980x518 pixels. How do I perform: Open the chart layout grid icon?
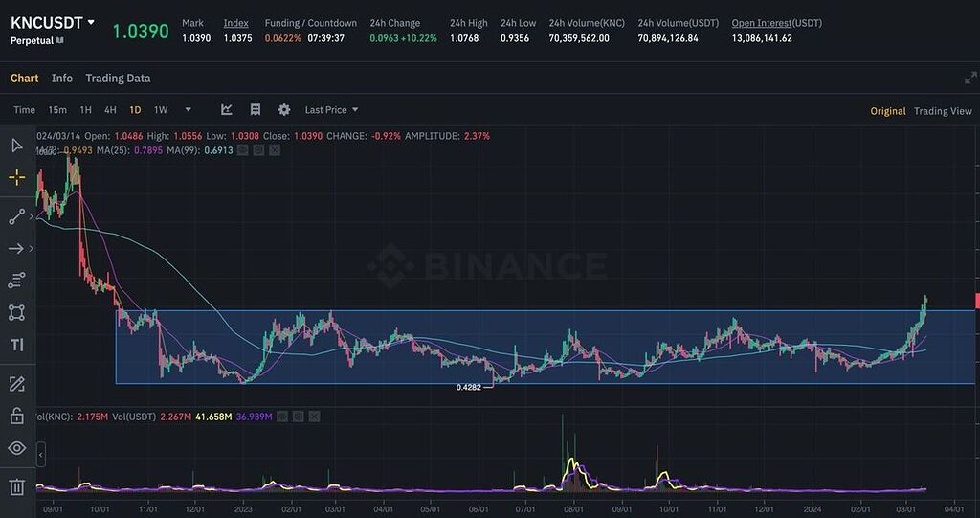pos(255,109)
